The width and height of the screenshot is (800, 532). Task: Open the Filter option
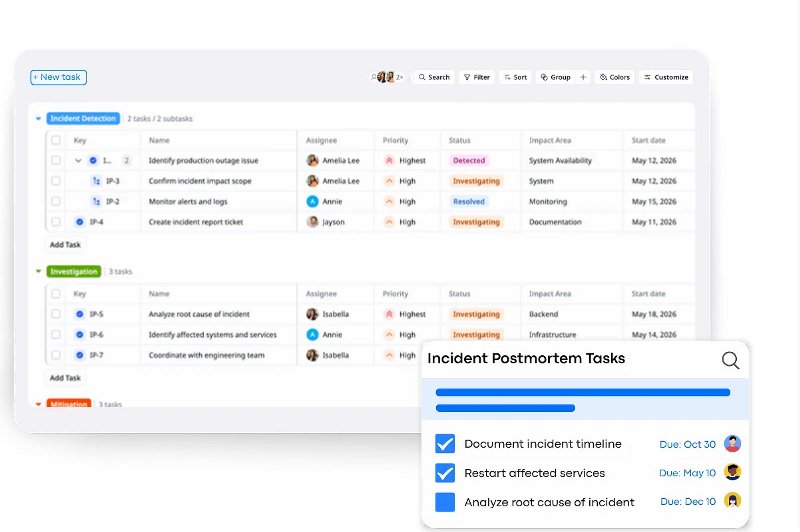point(477,77)
